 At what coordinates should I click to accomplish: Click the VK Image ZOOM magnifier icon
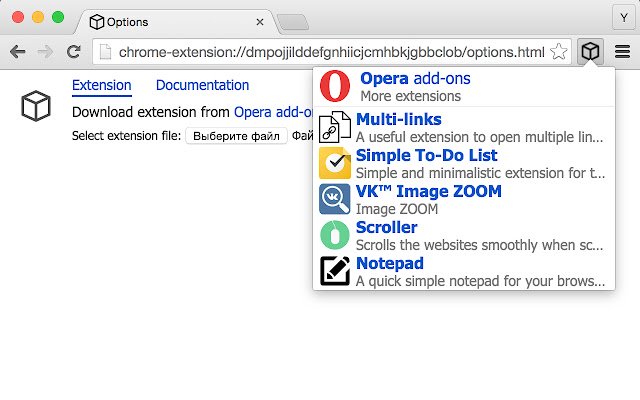click(335, 199)
